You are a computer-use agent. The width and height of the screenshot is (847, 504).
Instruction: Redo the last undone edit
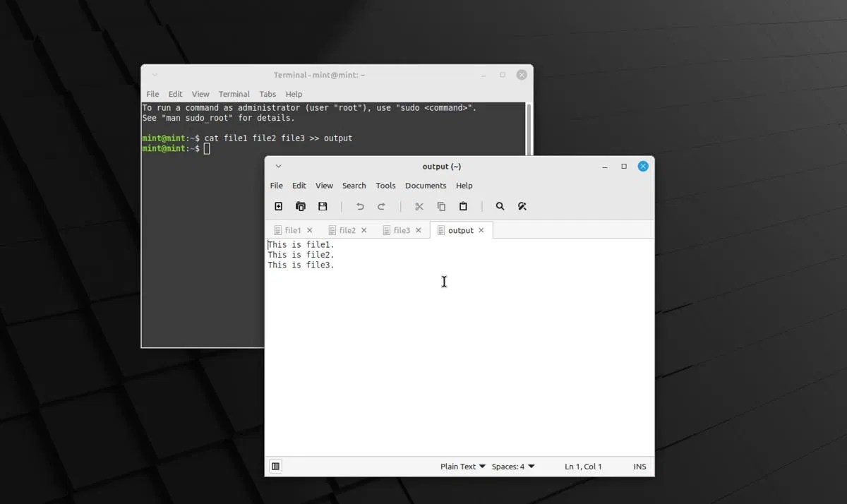click(382, 206)
